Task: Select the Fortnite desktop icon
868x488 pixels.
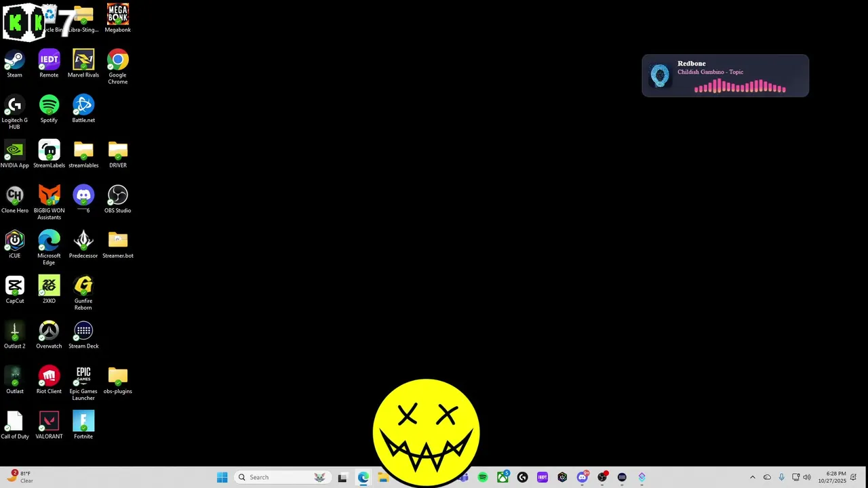Action: (x=83, y=425)
